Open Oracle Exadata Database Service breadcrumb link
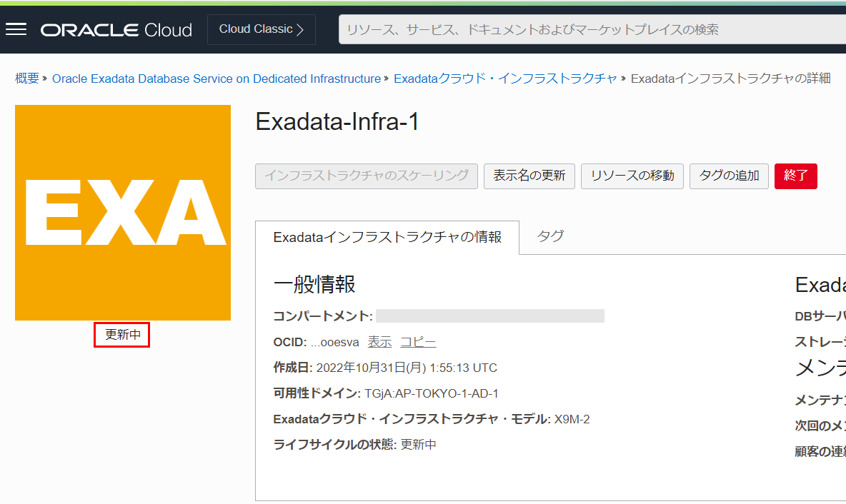Viewport: 846px width, 504px height. pyautogui.click(x=216, y=79)
